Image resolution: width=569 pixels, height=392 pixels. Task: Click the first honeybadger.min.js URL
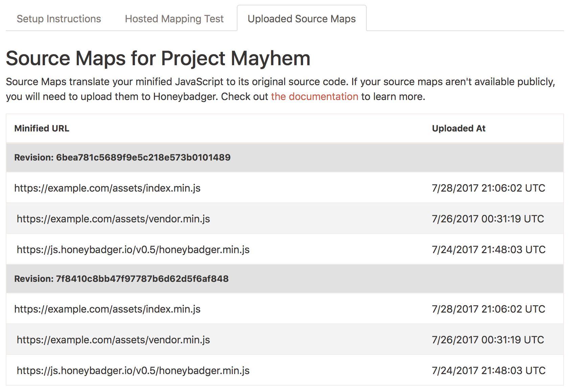click(133, 249)
